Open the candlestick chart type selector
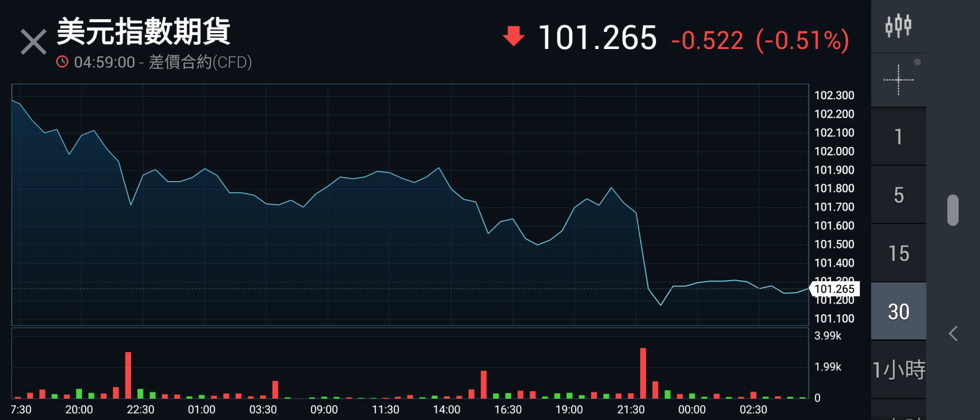The height and width of the screenshot is (420, 980). (x=898, y=26)
